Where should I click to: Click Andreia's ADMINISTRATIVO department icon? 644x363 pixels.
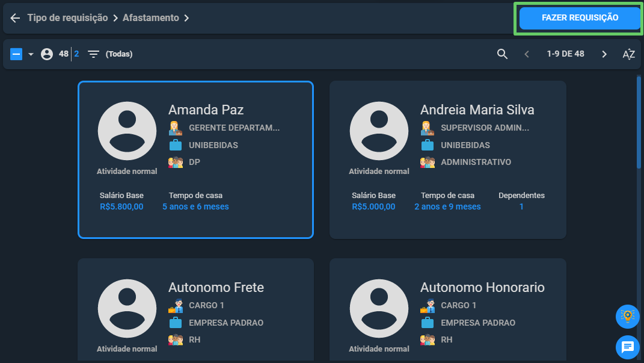428,163
